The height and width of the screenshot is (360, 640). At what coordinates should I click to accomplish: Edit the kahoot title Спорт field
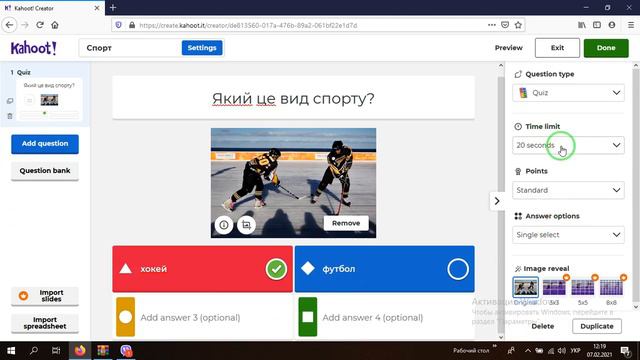[x=130, y=48]
